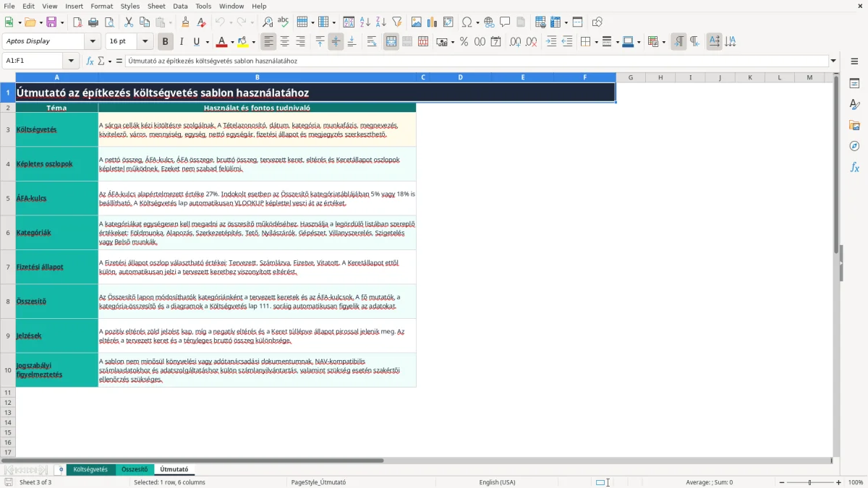Expand the font size dropdown
This screenshot has height=488, width=868.
tap(145, 42)
